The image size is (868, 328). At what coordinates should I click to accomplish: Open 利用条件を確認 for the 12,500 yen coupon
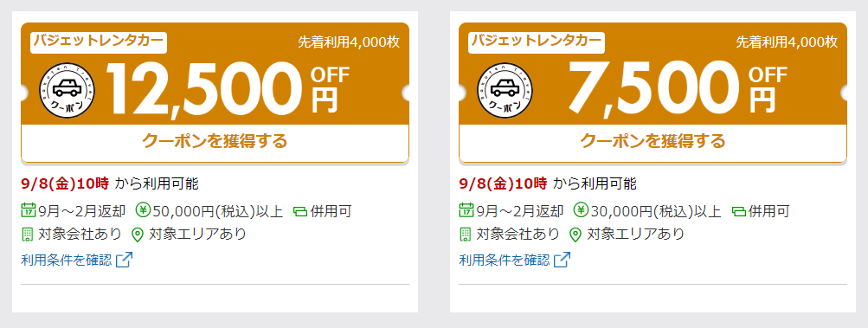point(67,260)
